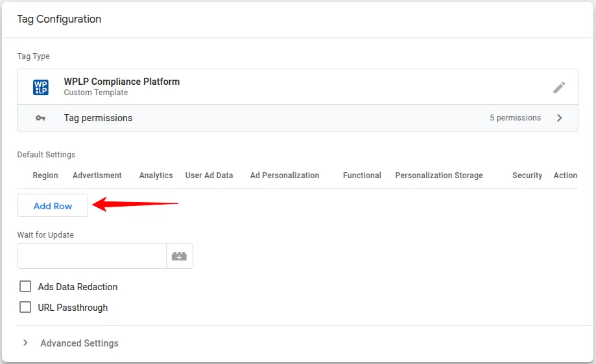This screenshot has height=364, width=596.
Task: Click the Advanced Settings label text
Action: click(79, 343)
